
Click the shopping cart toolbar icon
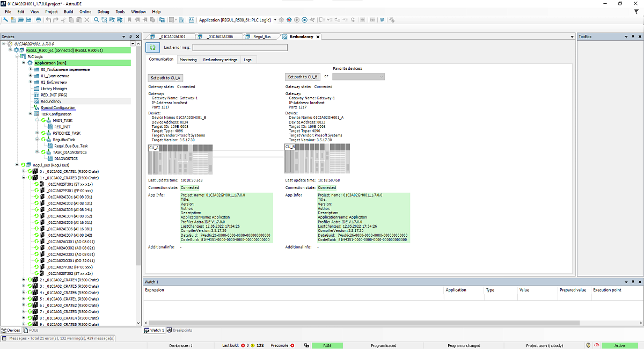[x=382, y=20]
